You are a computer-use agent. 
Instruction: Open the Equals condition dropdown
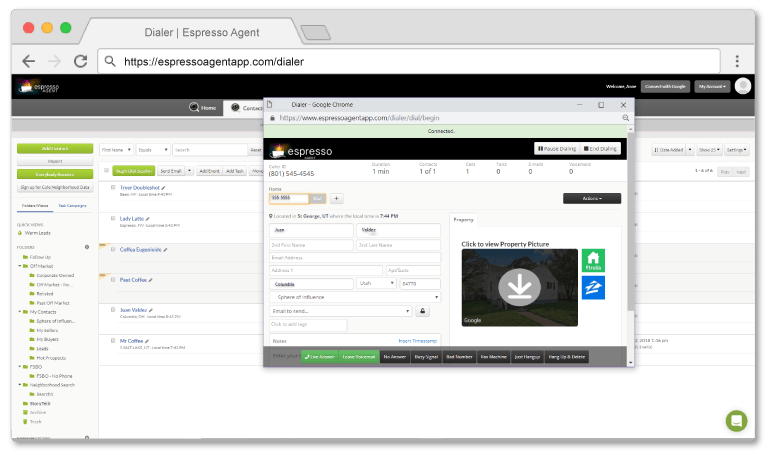(153, 150)
